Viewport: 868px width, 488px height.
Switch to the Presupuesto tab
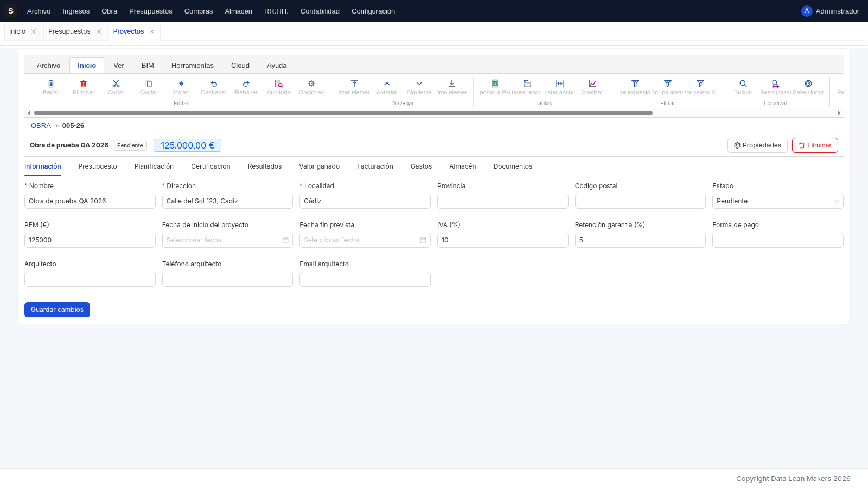click(x=98, y=166)
